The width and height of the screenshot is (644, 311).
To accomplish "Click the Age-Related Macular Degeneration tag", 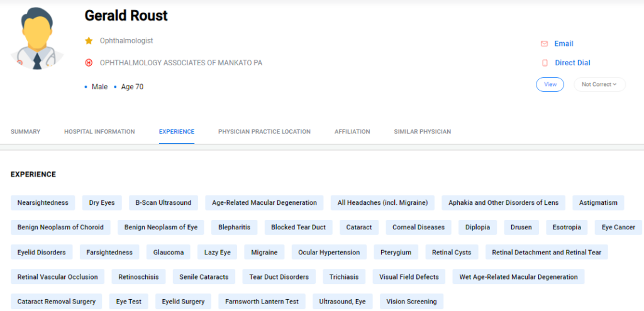I will [x=264, y=203].
